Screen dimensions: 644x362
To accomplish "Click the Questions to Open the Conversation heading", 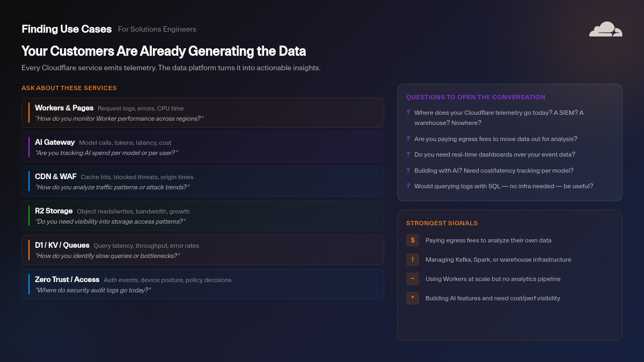I will click(x=475, y=97).
